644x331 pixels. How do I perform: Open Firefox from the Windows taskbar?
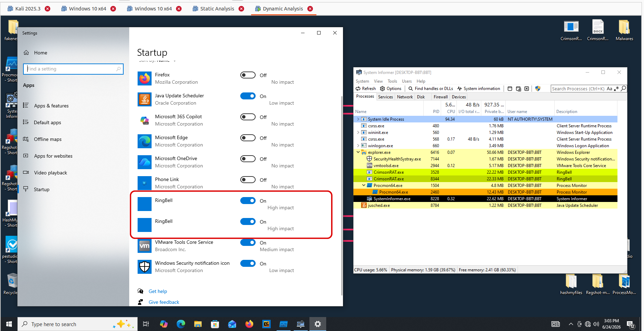[249, 324]
